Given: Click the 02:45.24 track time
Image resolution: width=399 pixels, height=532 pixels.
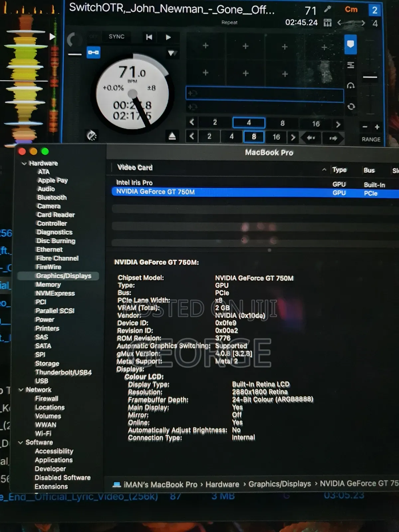Looking at the screenshot, I should [302, 23].
